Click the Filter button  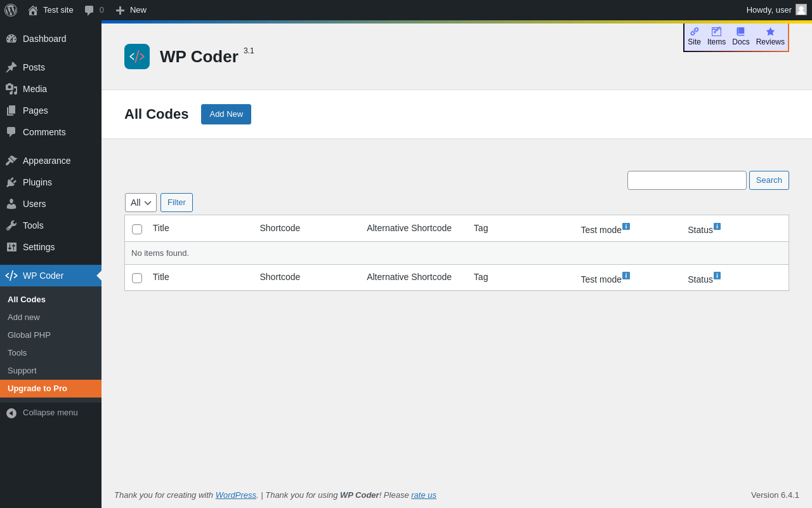(176, 203)
